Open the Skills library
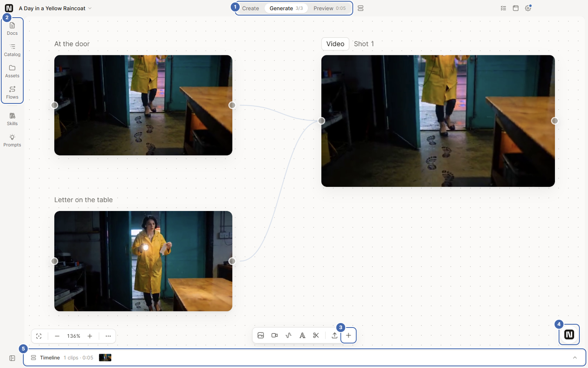Viewport: 588px width, 368px height. [x=12, y=119]
